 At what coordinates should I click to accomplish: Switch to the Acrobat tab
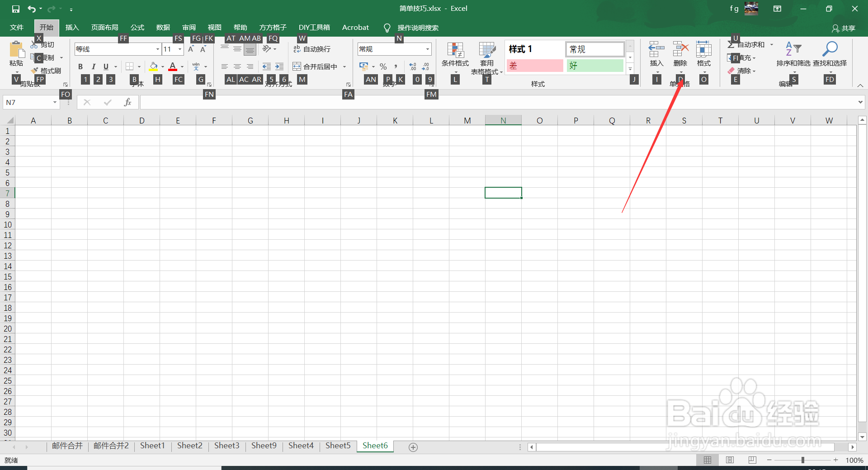pos(355,28)
